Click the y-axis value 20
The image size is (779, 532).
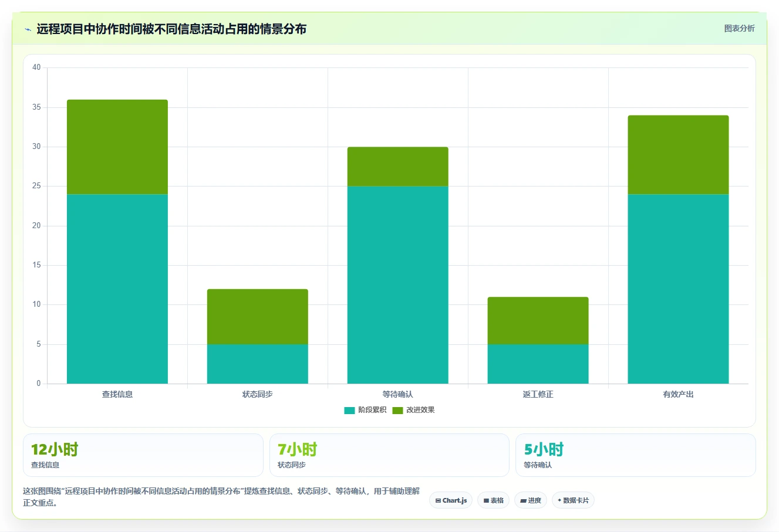36,226
